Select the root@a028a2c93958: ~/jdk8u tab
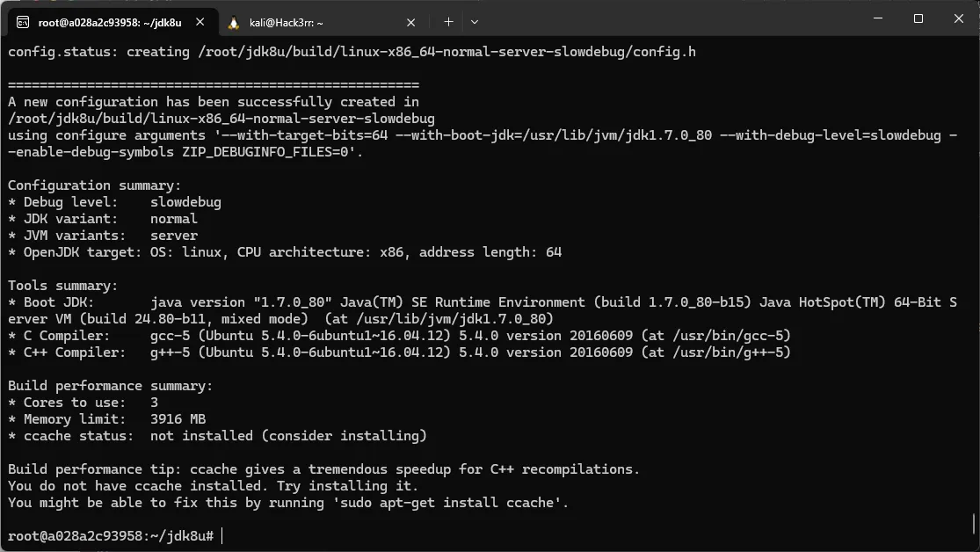The image size is (980, 552). [113, 23]
